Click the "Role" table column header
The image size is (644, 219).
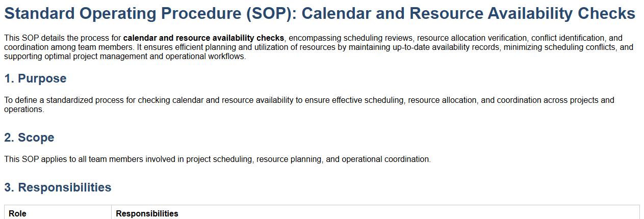click(17, 214)
